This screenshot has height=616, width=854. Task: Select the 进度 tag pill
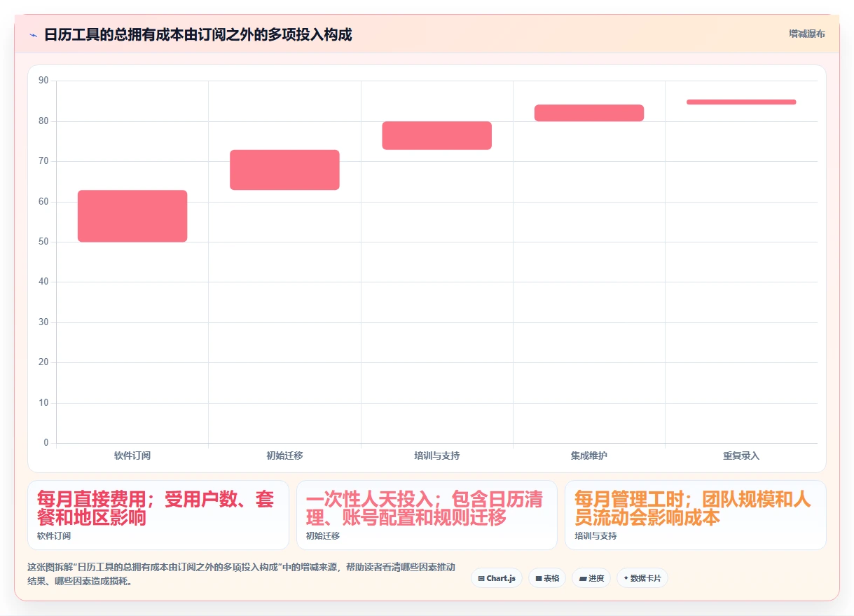[x=591, y=578]
